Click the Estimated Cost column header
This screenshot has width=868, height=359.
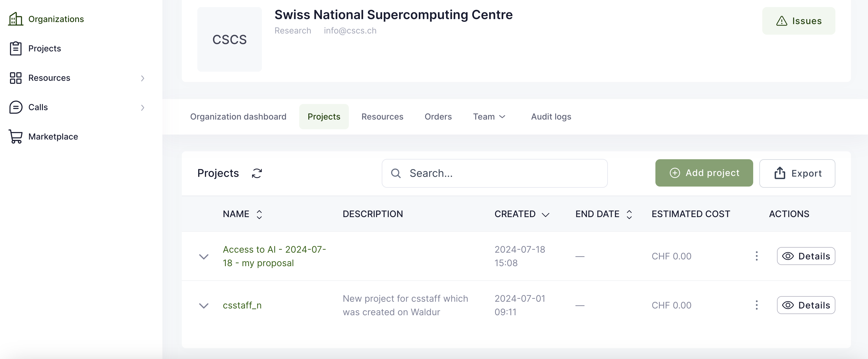[x=691, y=214]
